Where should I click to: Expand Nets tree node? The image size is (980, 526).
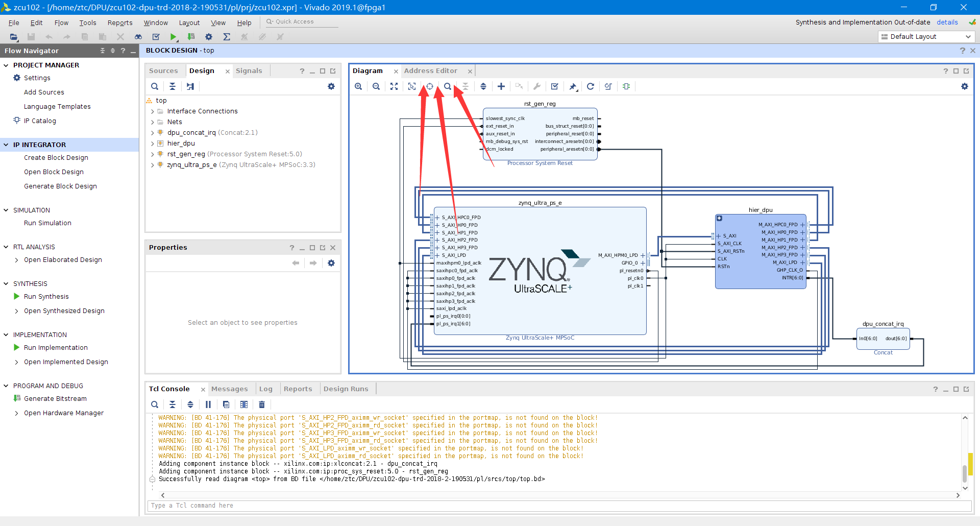pyautogui.click(x=152, y=122)
